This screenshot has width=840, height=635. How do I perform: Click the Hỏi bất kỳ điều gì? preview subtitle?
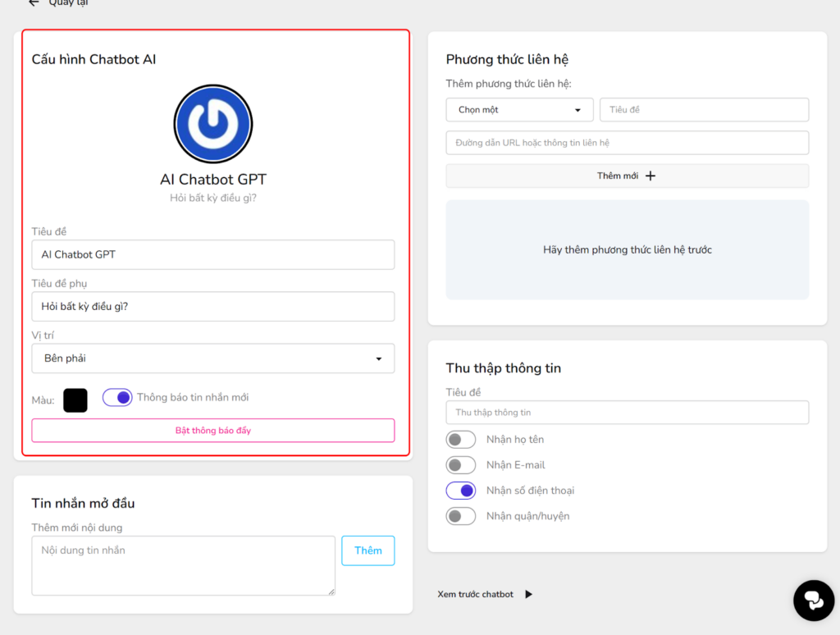click(x=213, y=198)
